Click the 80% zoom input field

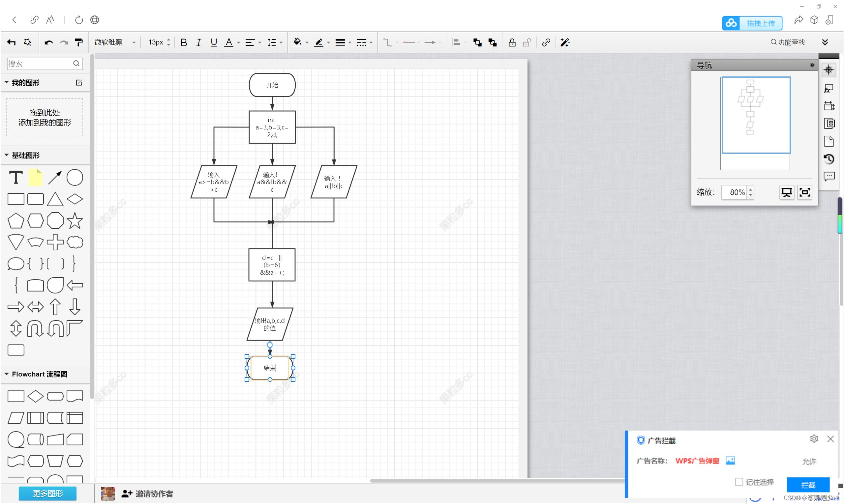(734, 192)
